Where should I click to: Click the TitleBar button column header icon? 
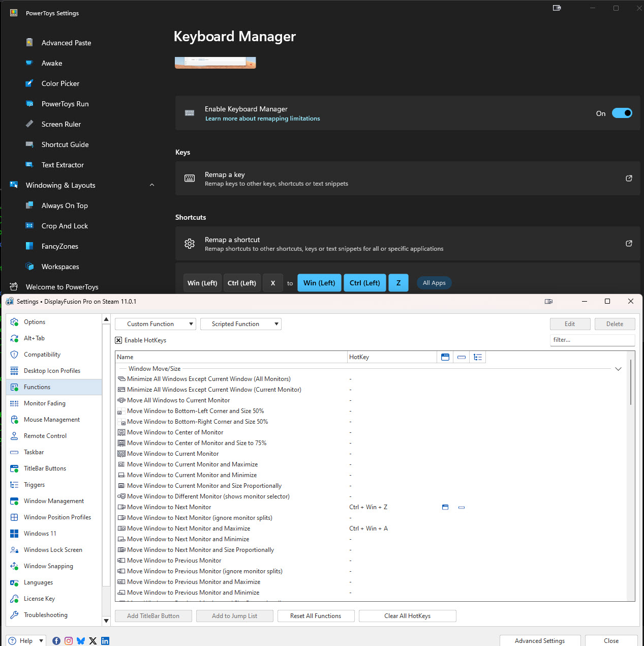[x=445, y=357]
